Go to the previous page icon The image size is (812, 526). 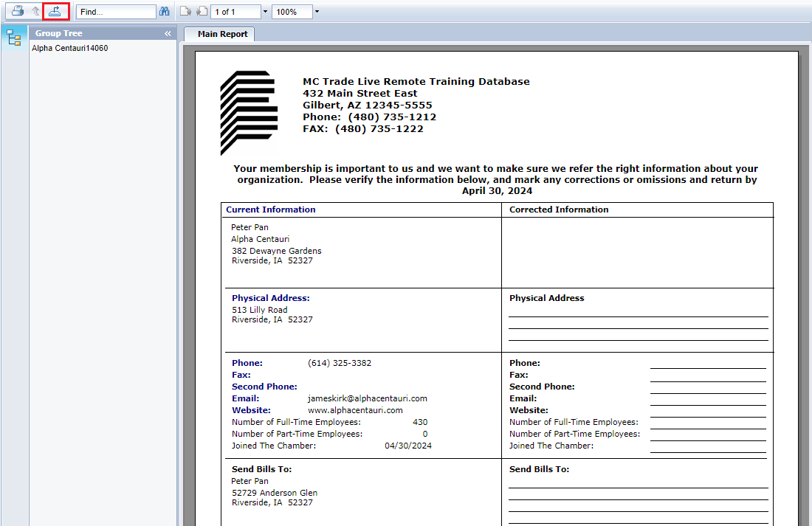(202, 11)
